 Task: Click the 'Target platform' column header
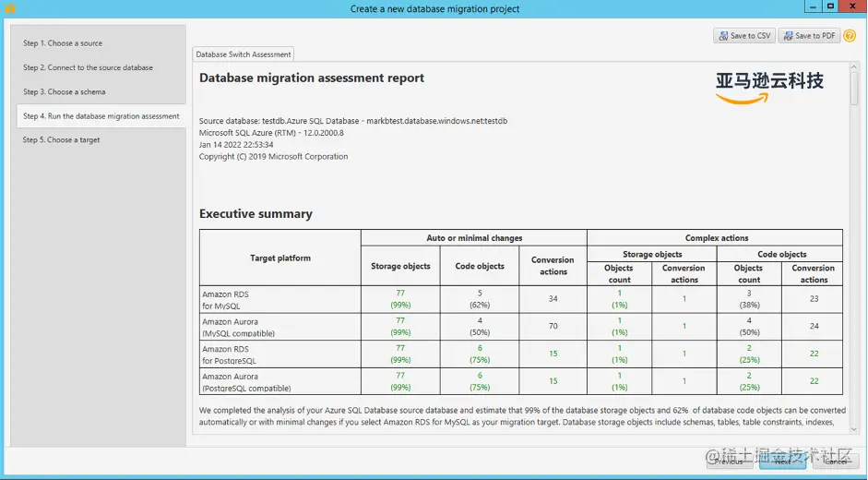coord(280,258)
